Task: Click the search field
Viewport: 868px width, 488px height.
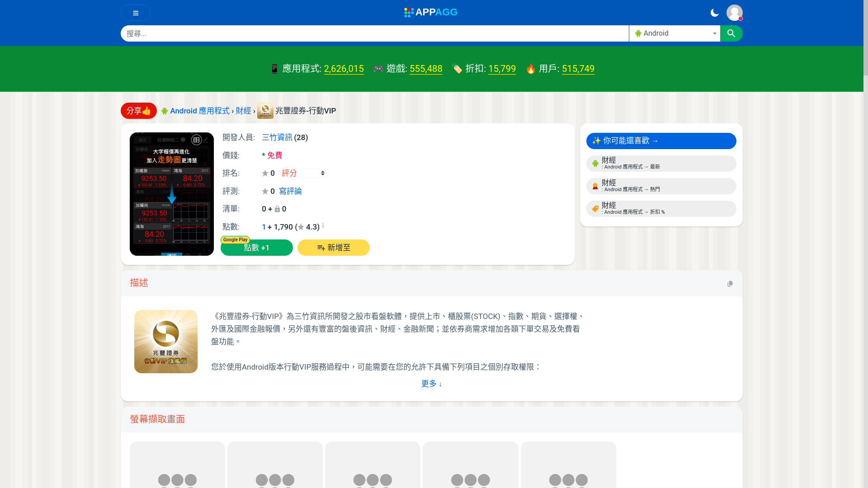Action: click(375, 33)
